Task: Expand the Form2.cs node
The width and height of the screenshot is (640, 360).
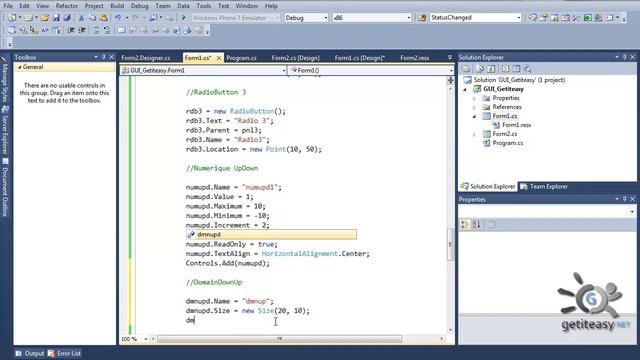Action: pos(474,134)
